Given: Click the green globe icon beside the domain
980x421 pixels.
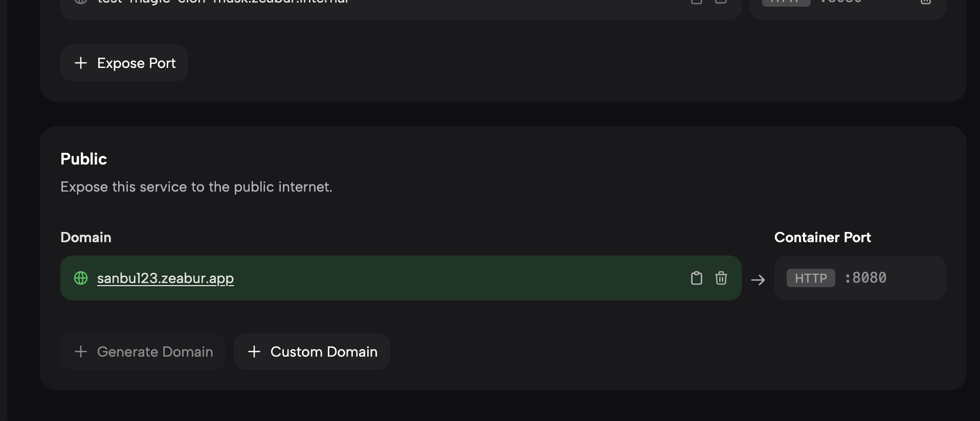Looking at the screenshot, I should [81, 278].
